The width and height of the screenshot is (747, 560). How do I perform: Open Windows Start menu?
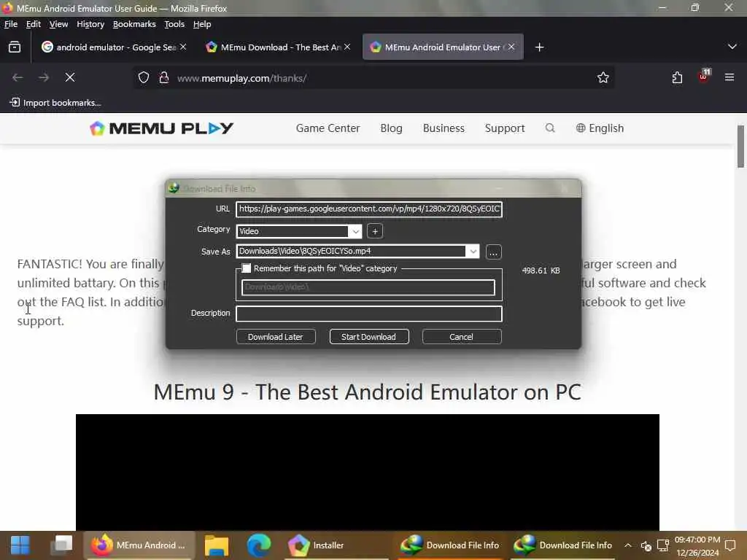tap(20, 545)
